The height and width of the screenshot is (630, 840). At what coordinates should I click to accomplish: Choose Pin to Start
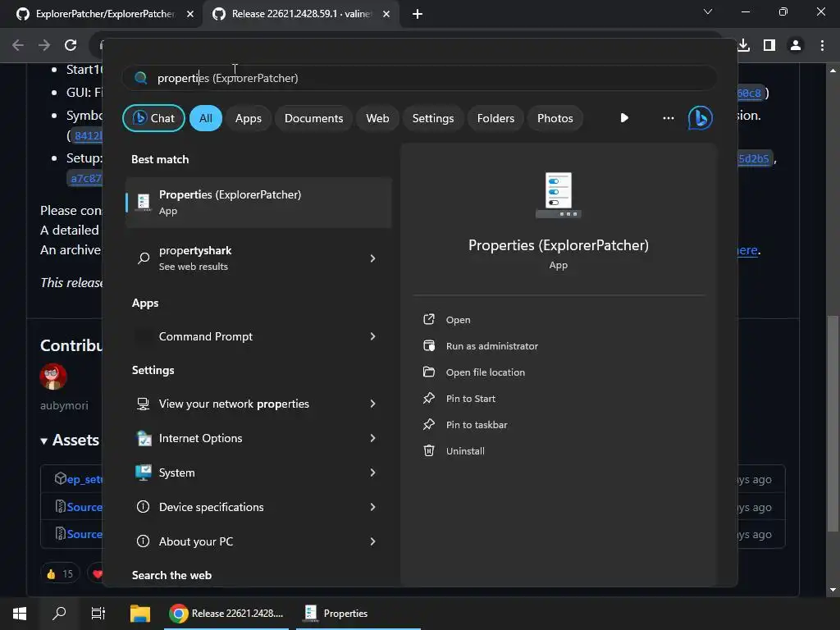pos(470,399)
